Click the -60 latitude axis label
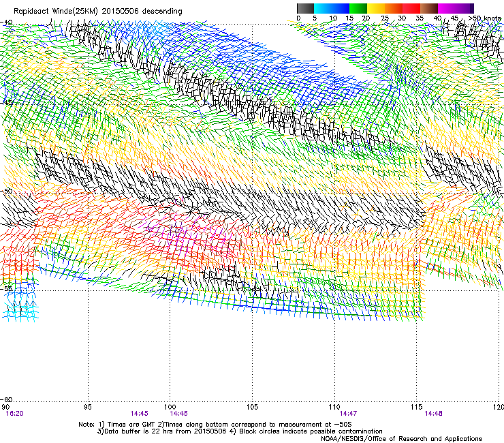Image resolution: width=504 pixels, height=443 pixels. pyautogui.click(x=6, y=400)
